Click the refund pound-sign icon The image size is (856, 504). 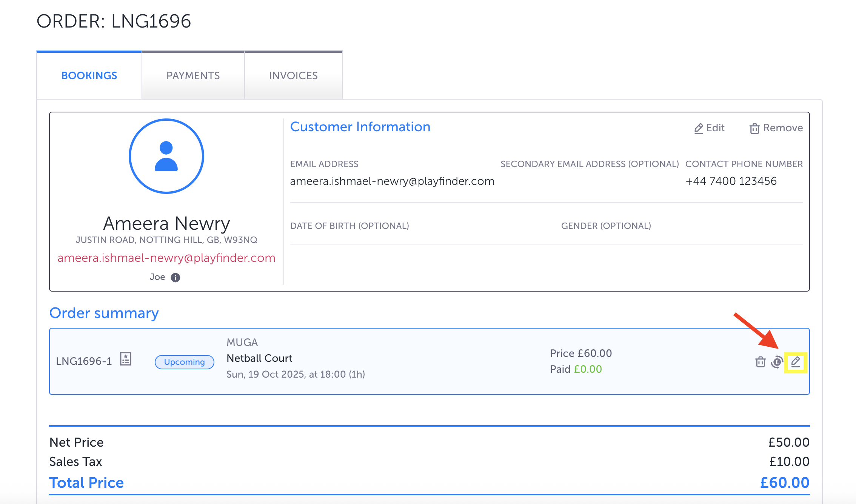777,362
